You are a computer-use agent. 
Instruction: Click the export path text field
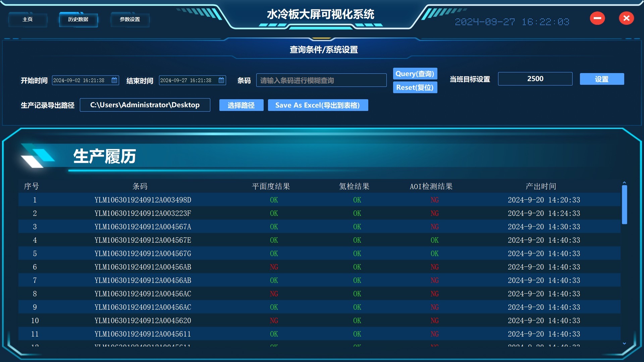(145, 105)
